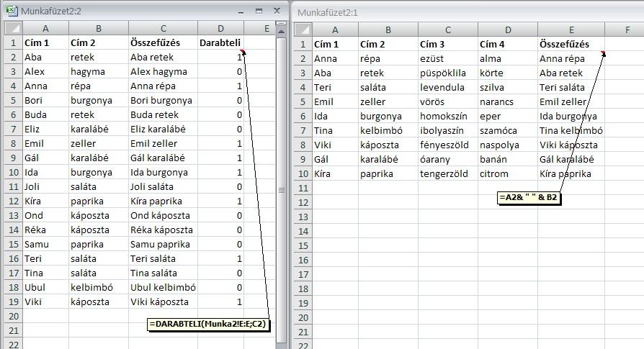Maximize the Munkafüzet2:2 window

259,11
